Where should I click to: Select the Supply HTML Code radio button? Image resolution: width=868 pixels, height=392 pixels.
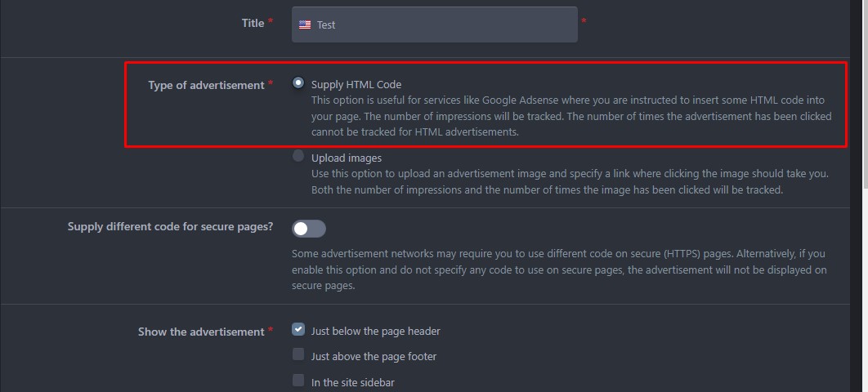tap(298, 83)
